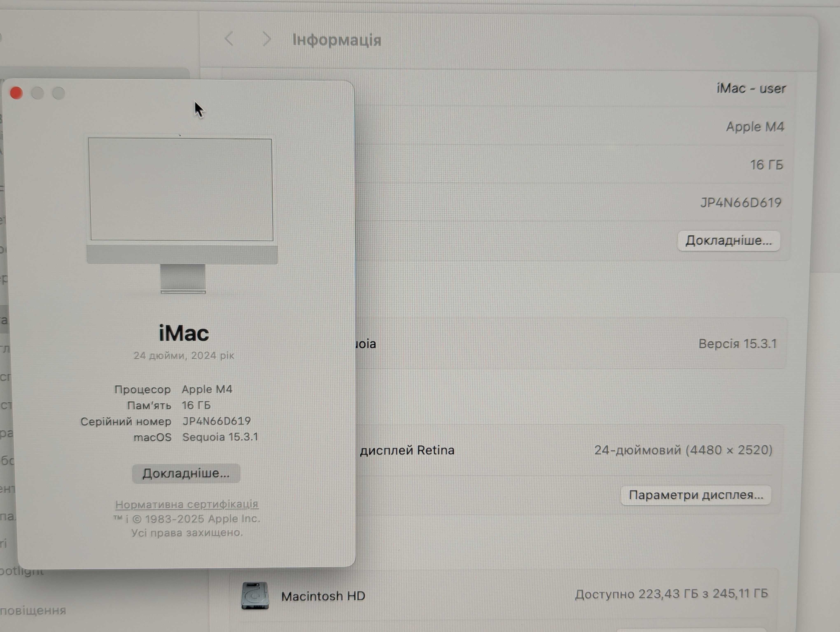Minimize the About This Mac window
The image size is (840, 632).
tap(37, 93)
